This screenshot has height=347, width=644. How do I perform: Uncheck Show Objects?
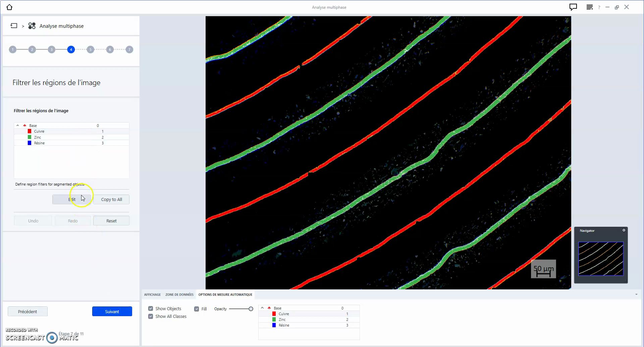(151, 308)
